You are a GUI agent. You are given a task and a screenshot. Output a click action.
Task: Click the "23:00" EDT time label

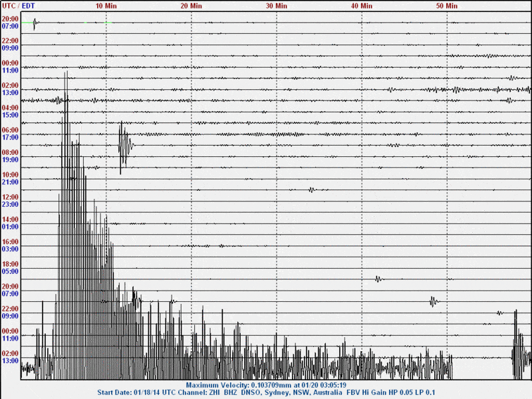[x=10, y=205]
